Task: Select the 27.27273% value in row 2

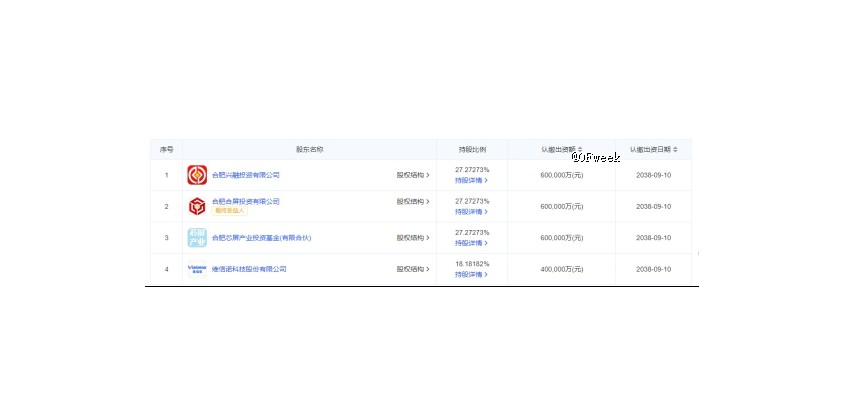Action: [472, 201]
